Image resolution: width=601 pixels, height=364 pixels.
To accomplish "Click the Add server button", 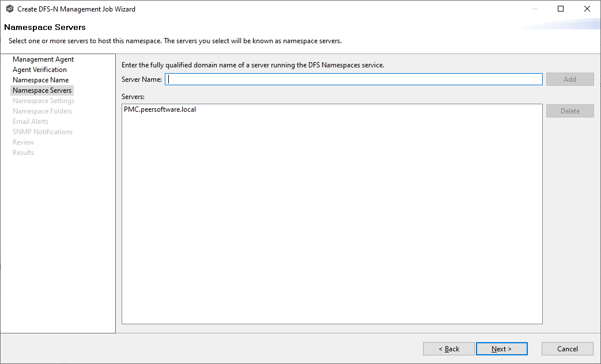I will 569,79.
